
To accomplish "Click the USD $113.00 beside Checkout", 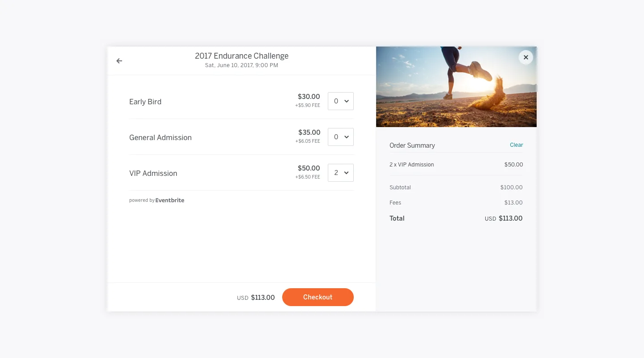I will pos(256,298).
